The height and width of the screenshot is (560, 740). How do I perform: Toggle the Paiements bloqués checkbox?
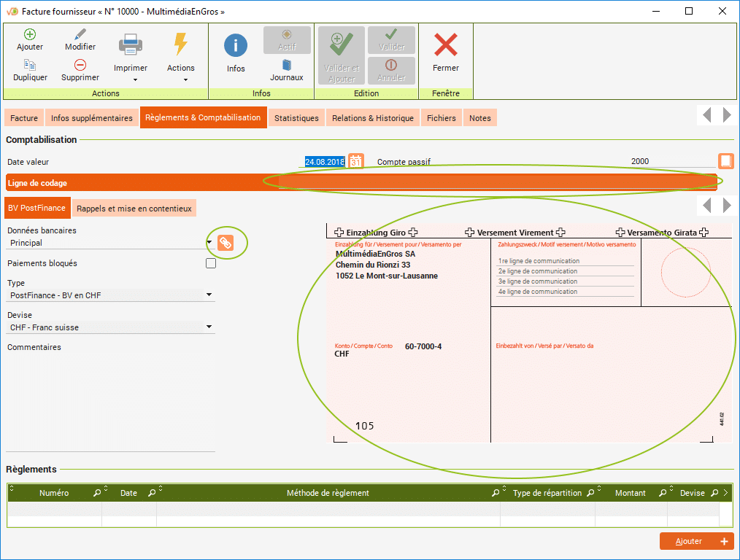[x=211, y=263]
